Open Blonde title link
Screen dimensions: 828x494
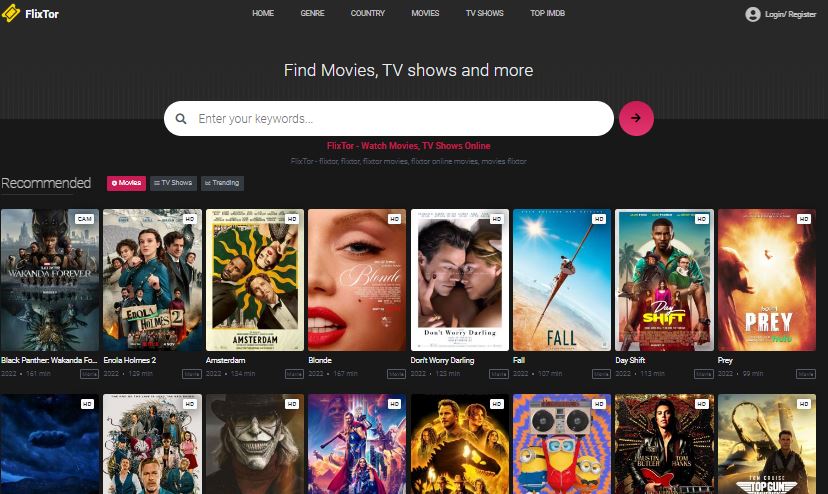pyautogui.click(x=320, y=360)
